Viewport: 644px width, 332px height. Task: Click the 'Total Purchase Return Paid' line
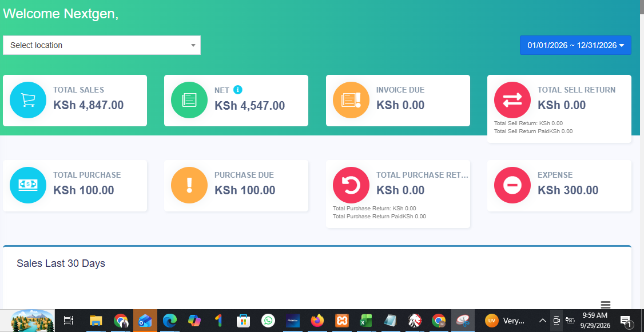point(379,216)
